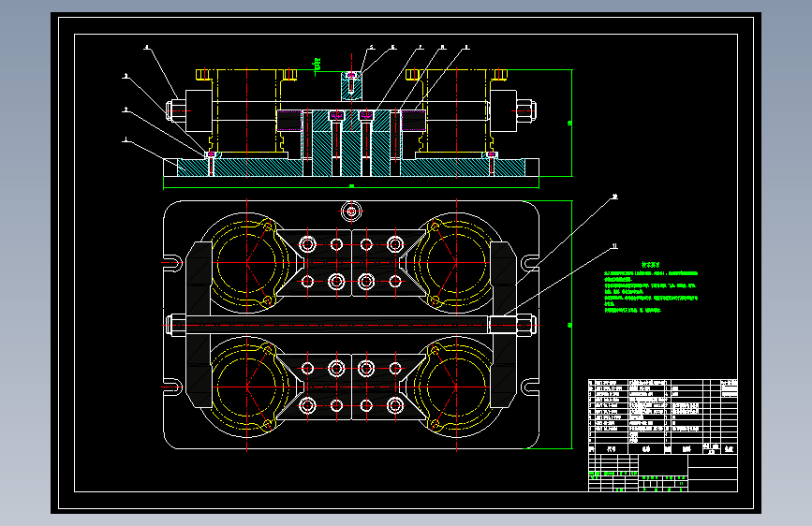Image resolution: width=812 pixels, height=526 pixels.
Task: Select the long horizontal tie rod in plan view
Action: (336, 325)
